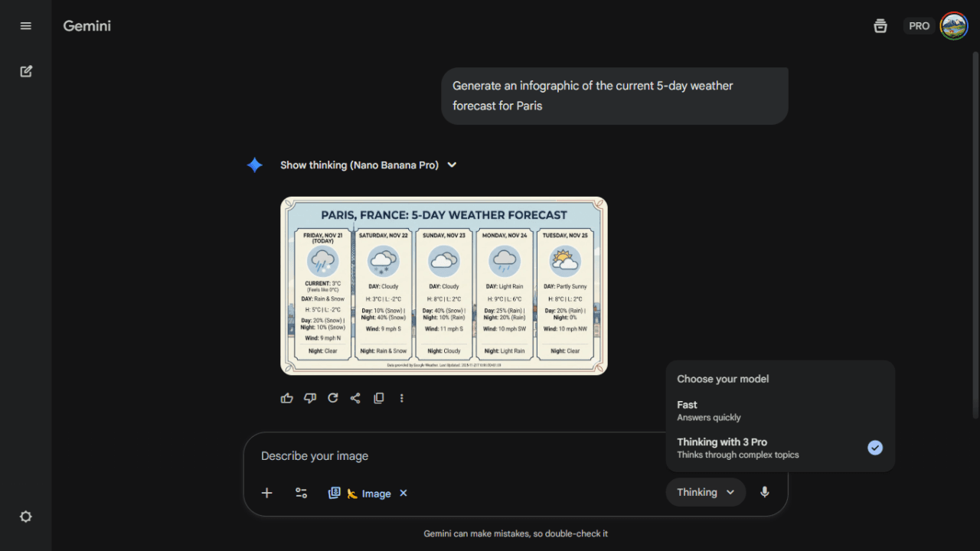
Task: Regenerate the response with redo icon
Action: pos(333,398)
